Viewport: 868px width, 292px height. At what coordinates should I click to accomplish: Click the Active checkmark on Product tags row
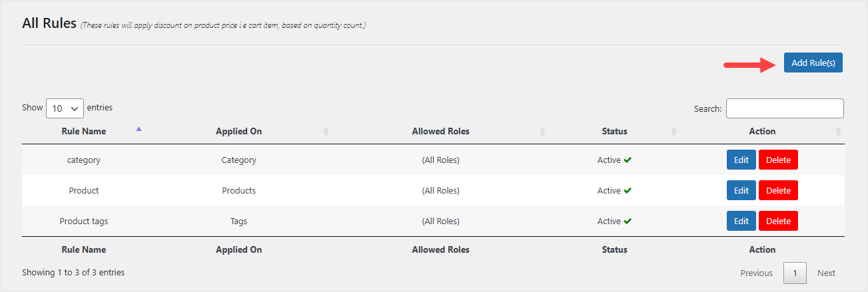[628, 221]
